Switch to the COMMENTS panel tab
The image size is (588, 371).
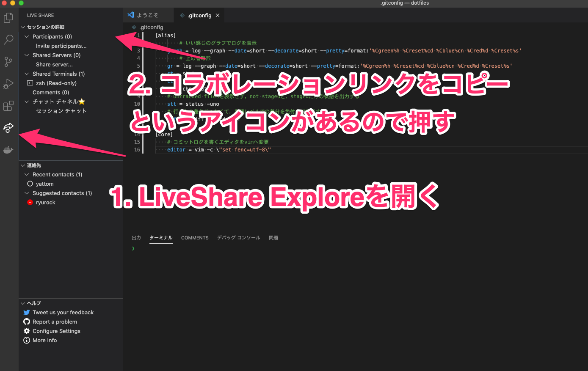195,238
